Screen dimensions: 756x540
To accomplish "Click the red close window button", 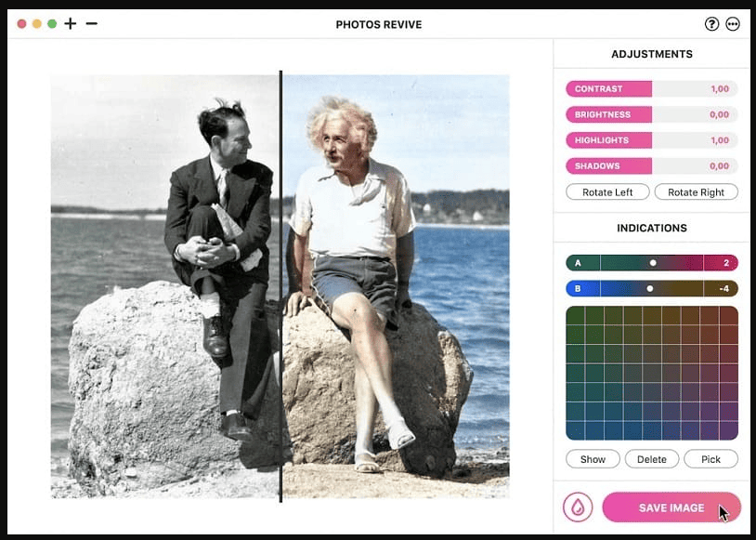I will coord(21,23).
